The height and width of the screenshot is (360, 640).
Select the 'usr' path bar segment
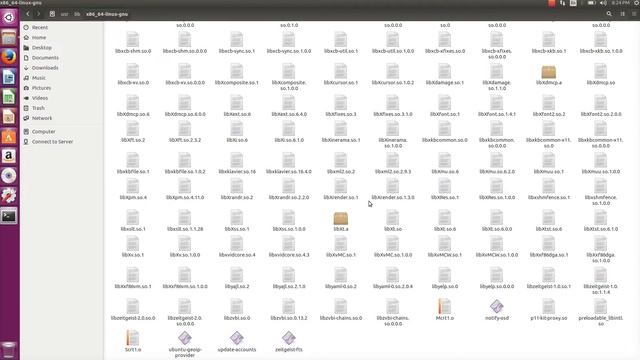(64, 14)
